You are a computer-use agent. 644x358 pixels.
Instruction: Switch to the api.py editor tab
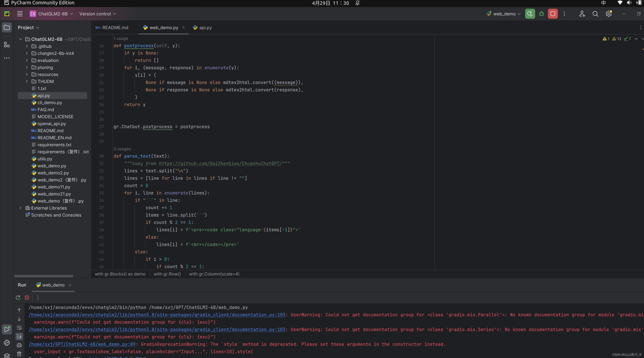tap(202, 28)
